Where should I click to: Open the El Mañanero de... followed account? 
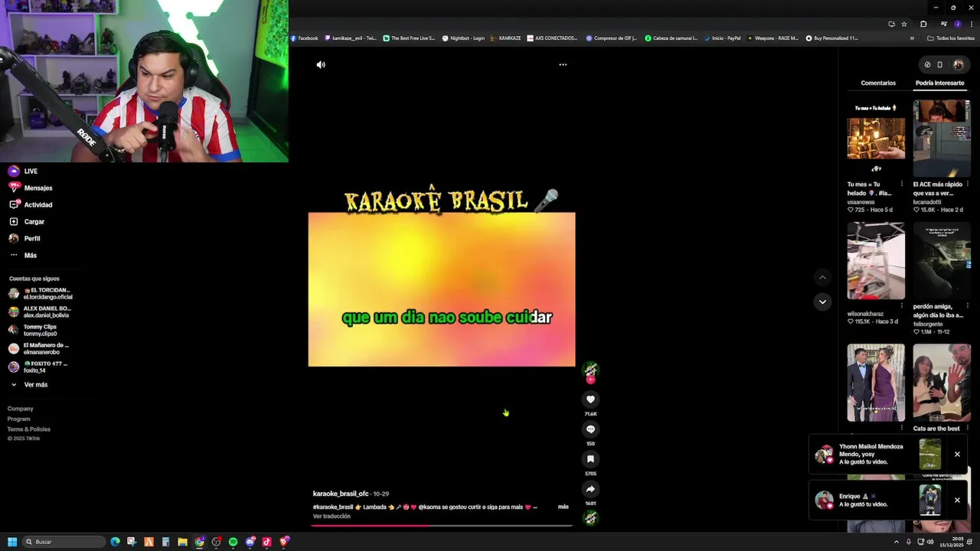pos(39,349)
